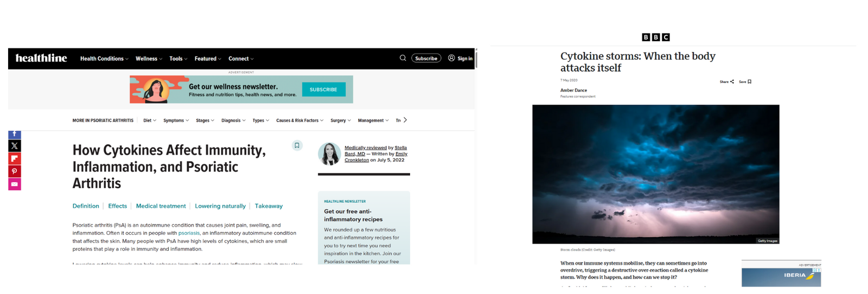
Task: Click the BBC logo
Action: pyautogui.click(x=655, y=37)
